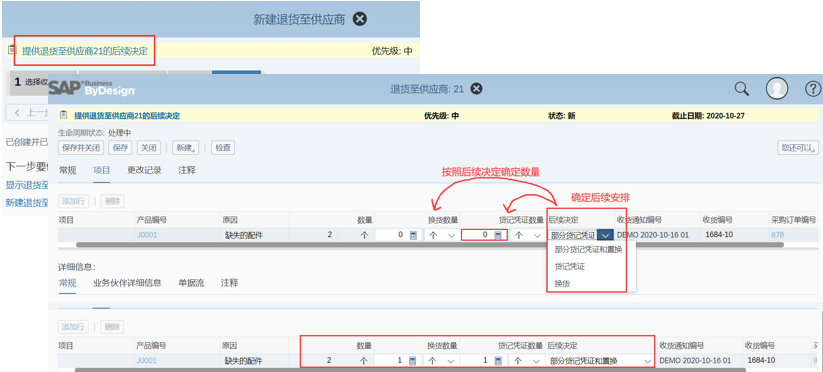Expand 贷记凭证数量 unit dropdown in row with 0
823x372 pixels.
[536, 236]
